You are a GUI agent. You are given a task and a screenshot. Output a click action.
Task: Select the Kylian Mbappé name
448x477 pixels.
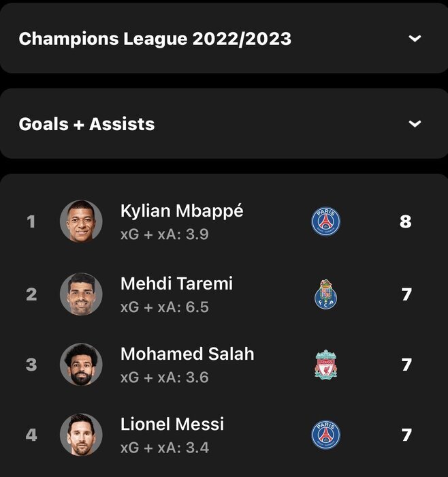(x=182, y=211)
